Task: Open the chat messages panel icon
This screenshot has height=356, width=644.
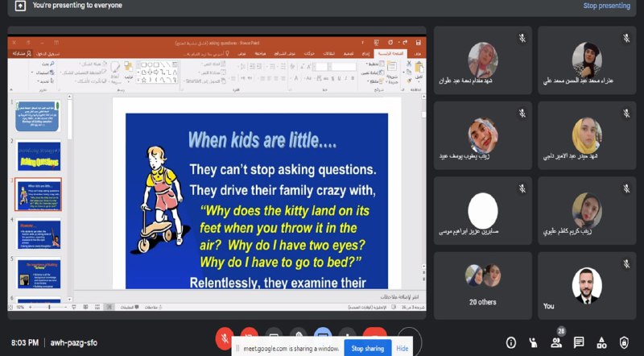Action: (x=579, y=342)
